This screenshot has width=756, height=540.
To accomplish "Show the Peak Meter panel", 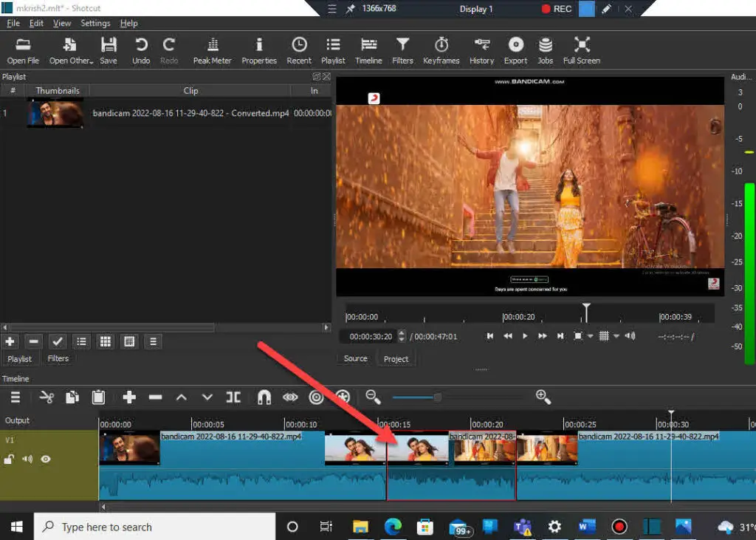I will tap(212, 51).
